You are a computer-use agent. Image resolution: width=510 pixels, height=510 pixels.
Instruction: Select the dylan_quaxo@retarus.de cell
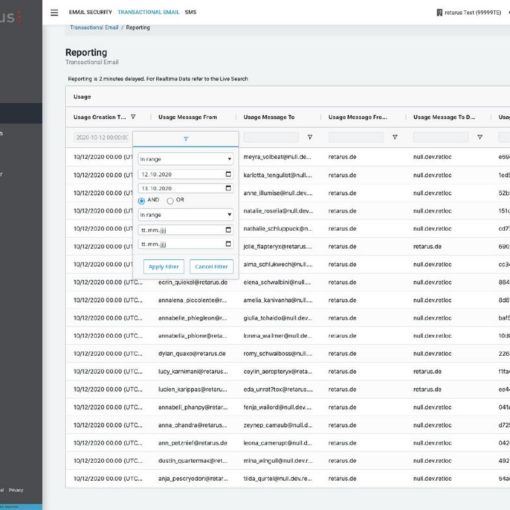pyautogui.click(x=192, y=353)
